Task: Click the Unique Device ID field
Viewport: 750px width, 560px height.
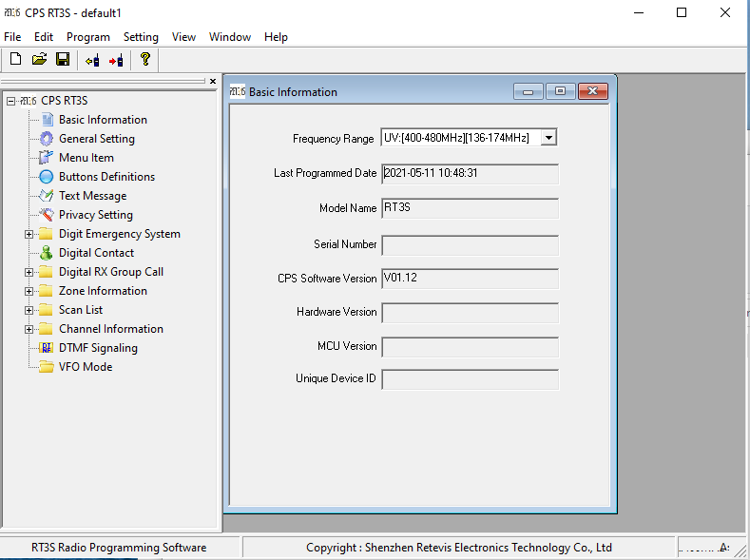Action: point(470,379)
